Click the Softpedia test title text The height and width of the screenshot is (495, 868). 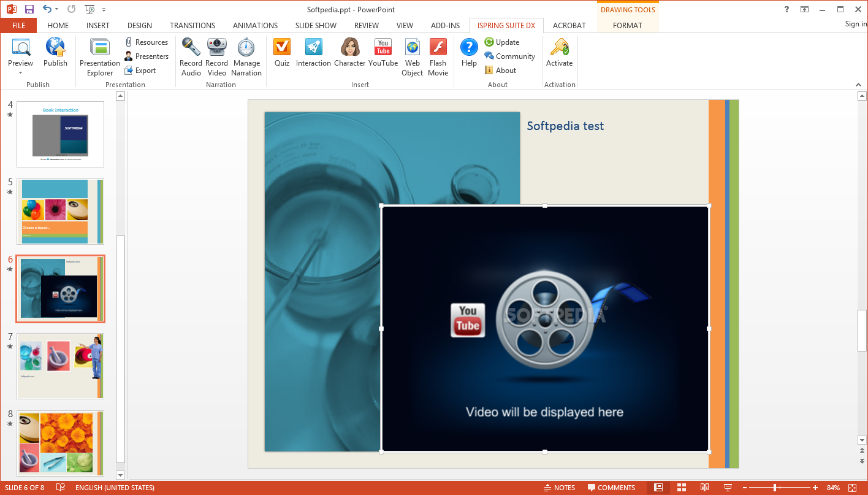pyautogui.click(x=565, y=126)
